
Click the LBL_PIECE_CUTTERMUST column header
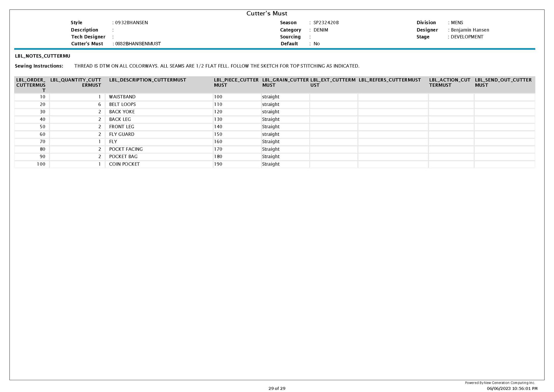click(236, 82)
